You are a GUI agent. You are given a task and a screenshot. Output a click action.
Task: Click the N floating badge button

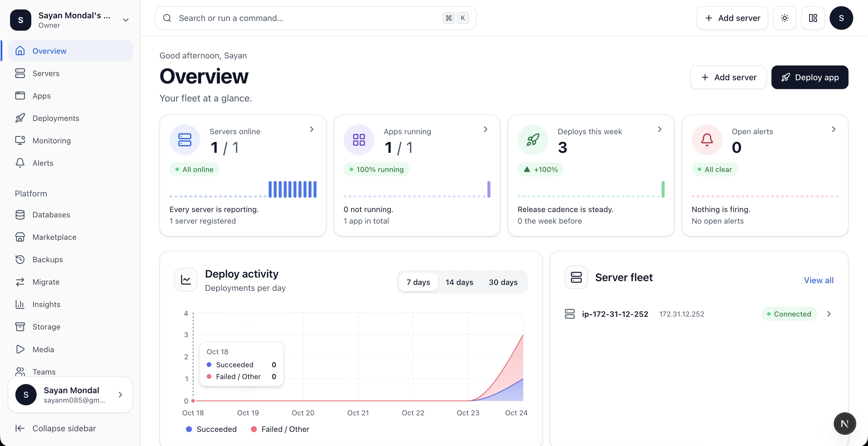pos(844,424)
